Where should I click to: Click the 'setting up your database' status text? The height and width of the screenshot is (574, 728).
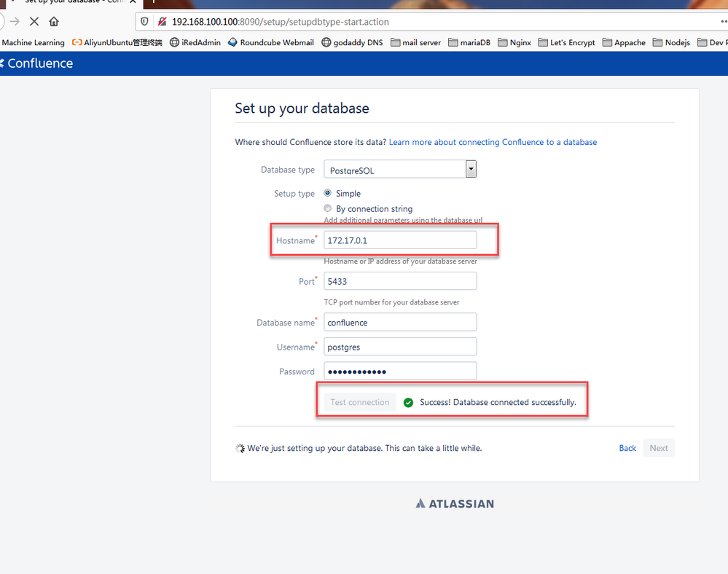364,448
